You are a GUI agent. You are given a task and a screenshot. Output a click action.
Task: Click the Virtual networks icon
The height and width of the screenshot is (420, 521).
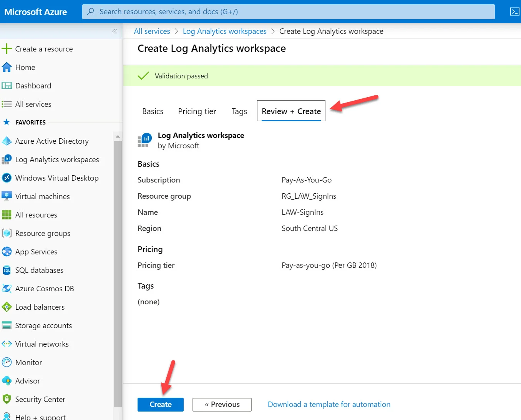point(7,344)
